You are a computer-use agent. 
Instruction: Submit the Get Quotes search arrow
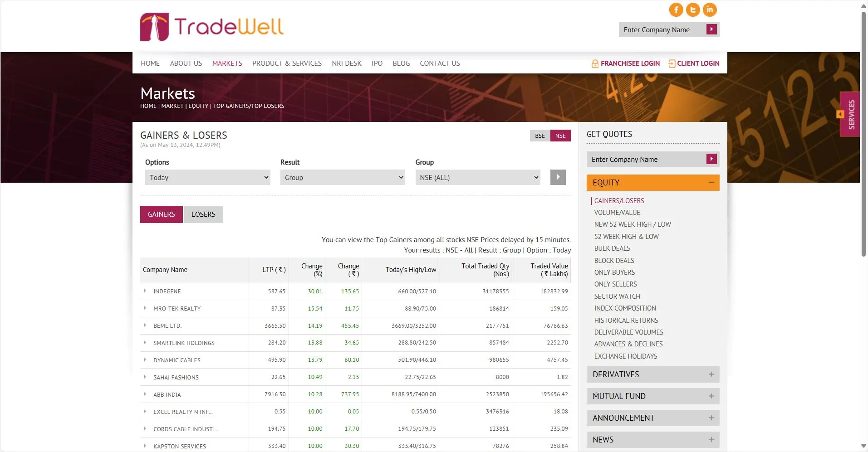711,159
